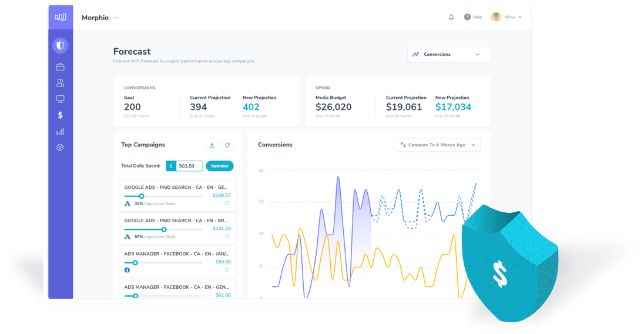The height and width of the screenshot is (334, 644).
Task: Click the Total Daily Spend input field
Action: tap(189, 166)
